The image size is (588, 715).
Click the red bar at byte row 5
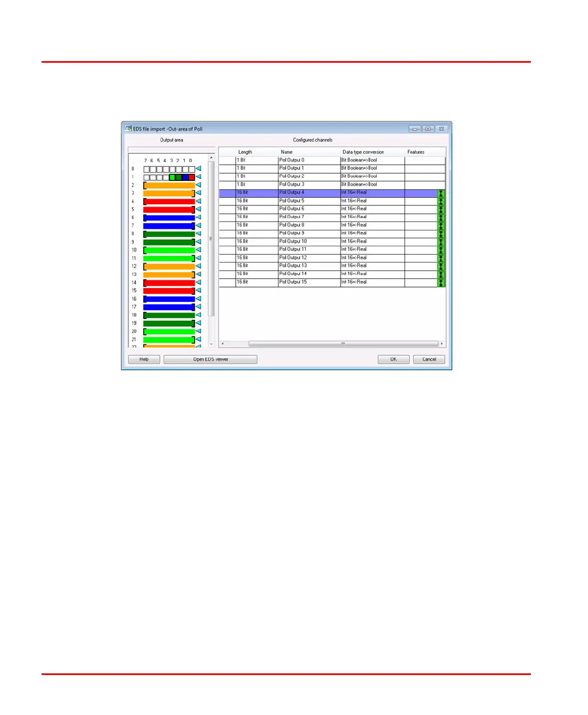pyautogui.click(x=169, y=210)
